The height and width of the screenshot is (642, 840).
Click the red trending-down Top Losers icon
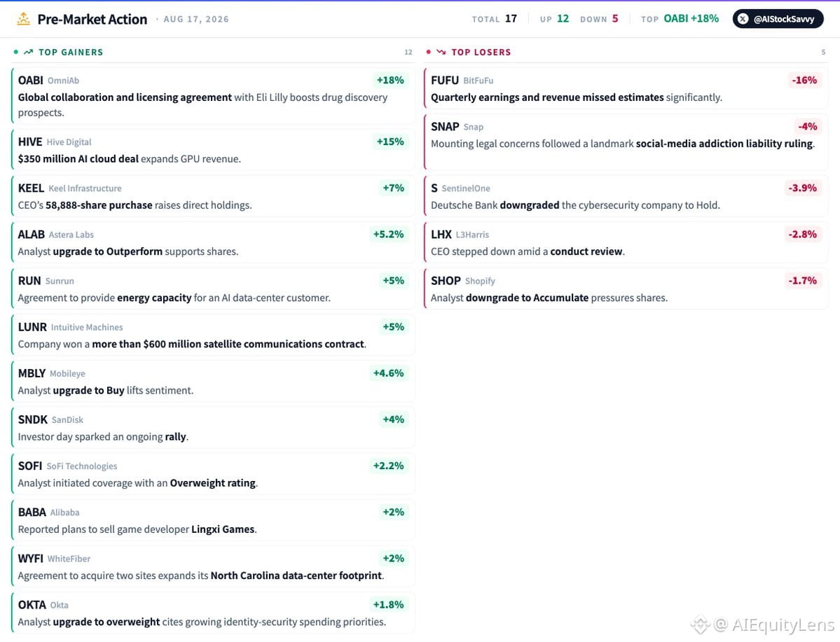pyautogui.click(x=441, y=52)
